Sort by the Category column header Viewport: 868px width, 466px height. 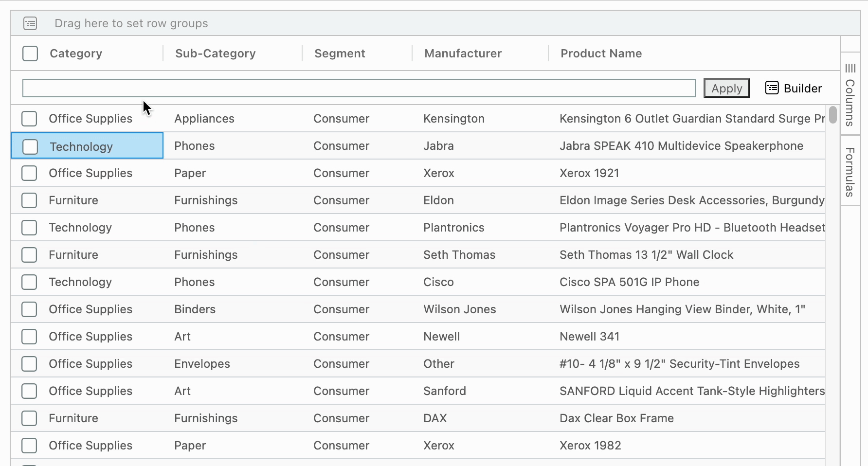pyautogui.click(x=76, y=54)
